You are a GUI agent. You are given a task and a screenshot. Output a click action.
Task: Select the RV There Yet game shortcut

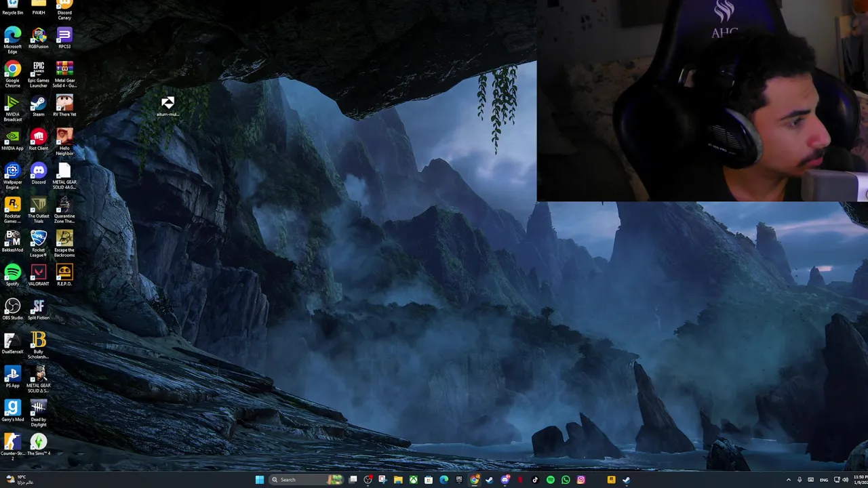point(64,106)
